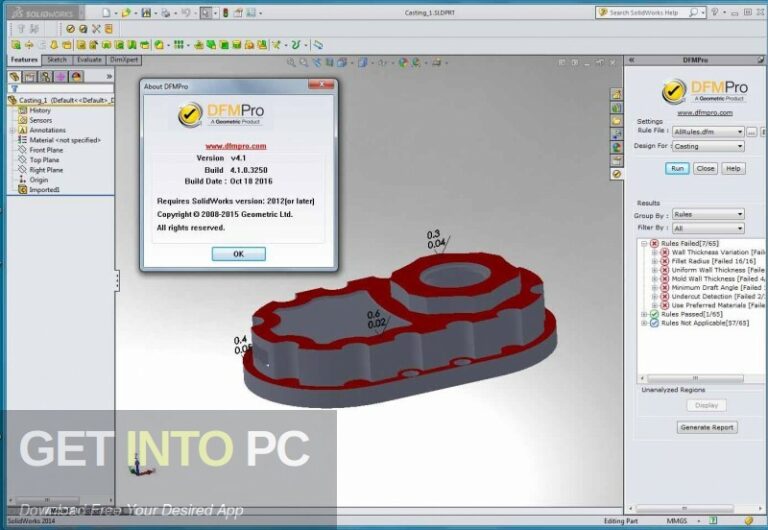Viewport: 768px width, 530px height.
Task: Click the first feature icon in features toolbar
Action: coord(16,45)
